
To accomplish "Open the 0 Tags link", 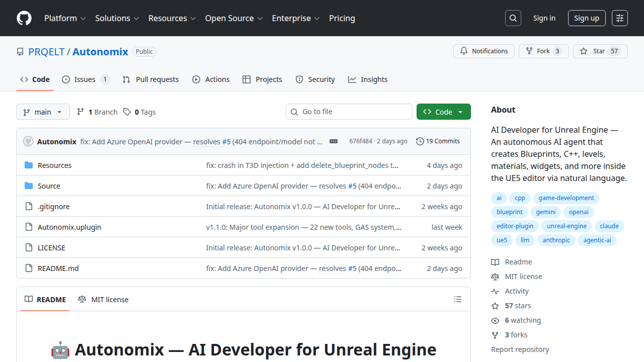I will pos(139,112).
